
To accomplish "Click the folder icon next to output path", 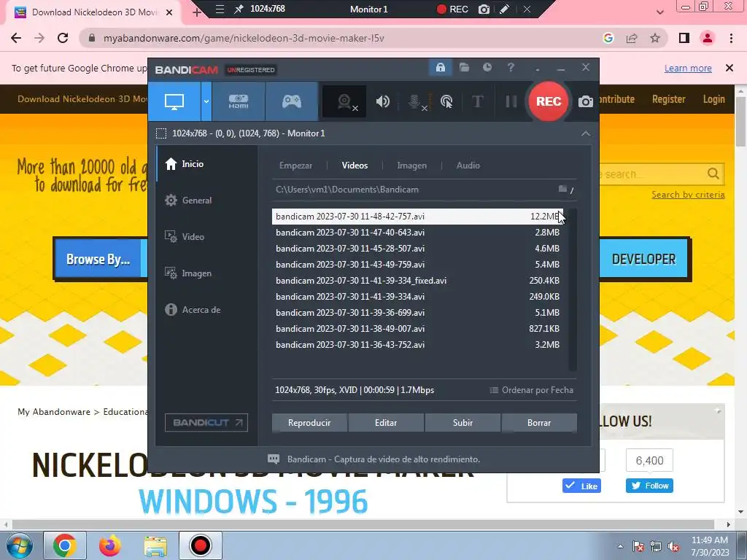I will pos(562,190).
